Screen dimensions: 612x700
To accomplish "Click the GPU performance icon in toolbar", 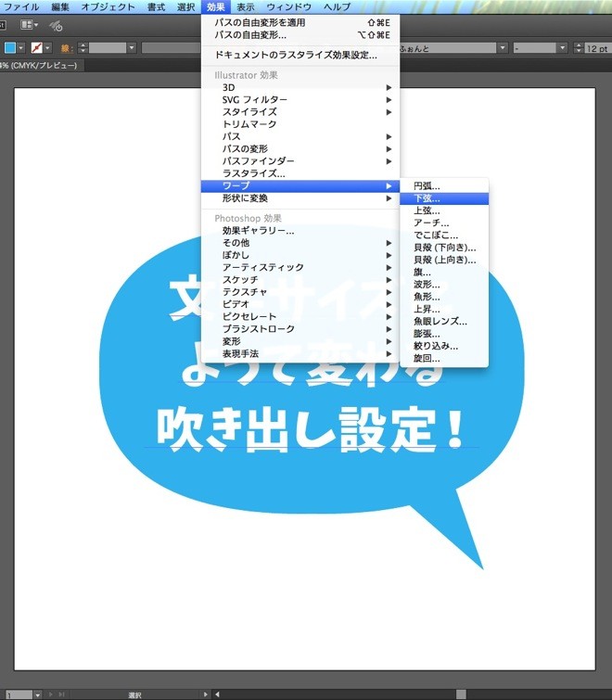I will coord(57,25).
